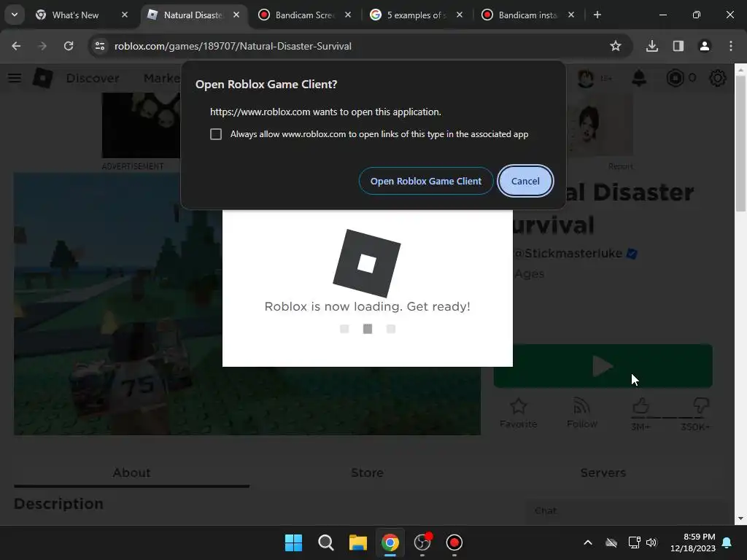Click the Open Roblox Game Client button
747x560 pixels.
coord(426,181)
